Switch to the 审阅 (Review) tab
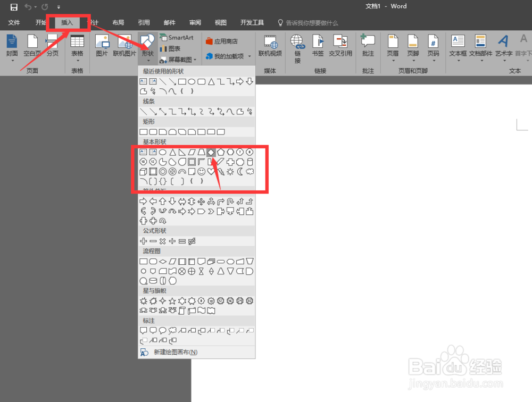This screenshot has height=402, width=532. [195, 22]
